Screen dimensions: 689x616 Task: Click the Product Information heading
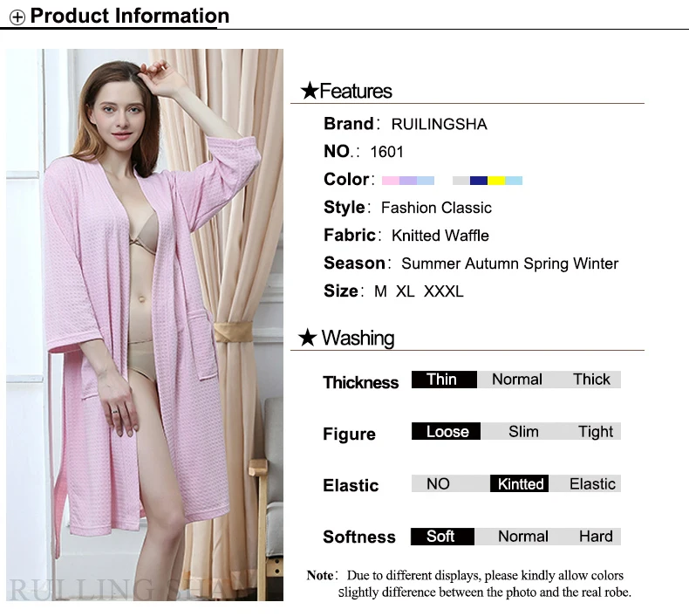click(130, 16)
